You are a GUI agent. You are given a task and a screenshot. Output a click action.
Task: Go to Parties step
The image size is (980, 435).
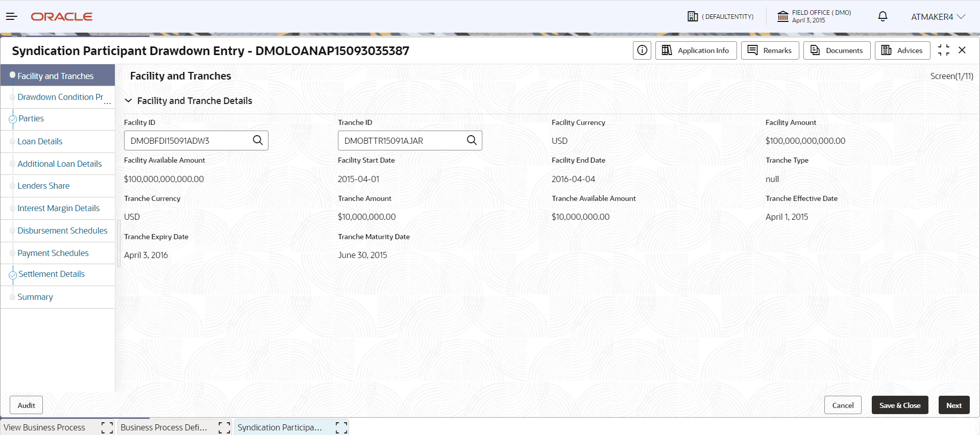[58, 119]
